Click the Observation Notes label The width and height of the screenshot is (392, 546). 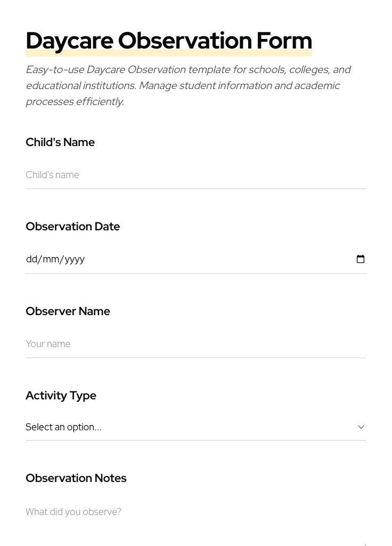(76, 478)
